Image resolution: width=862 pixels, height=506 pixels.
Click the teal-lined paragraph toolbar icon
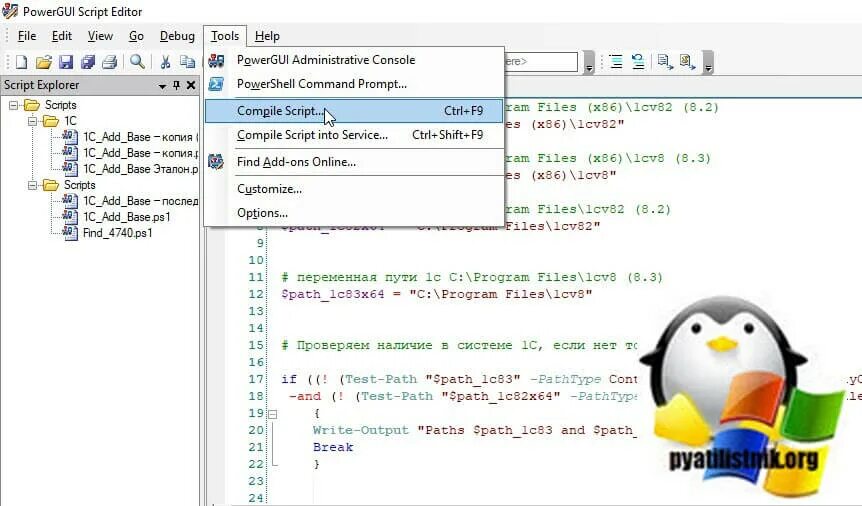[x=616, y=62]
